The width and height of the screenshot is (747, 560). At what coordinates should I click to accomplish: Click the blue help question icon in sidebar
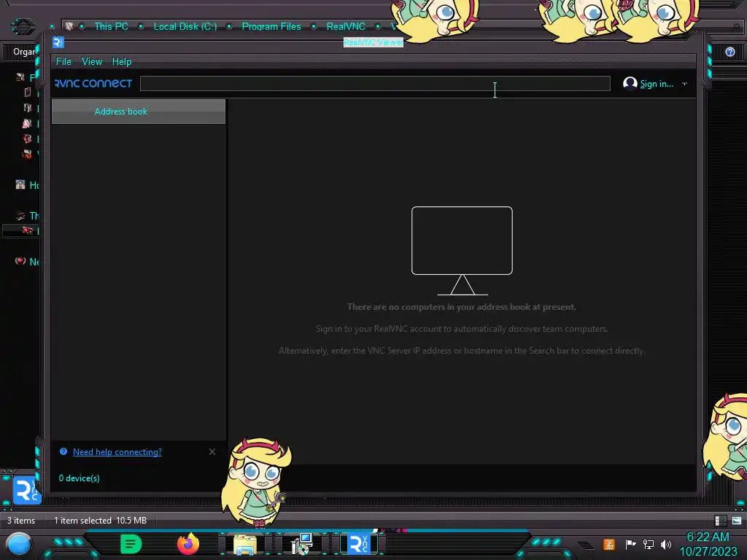coord(63,451)
